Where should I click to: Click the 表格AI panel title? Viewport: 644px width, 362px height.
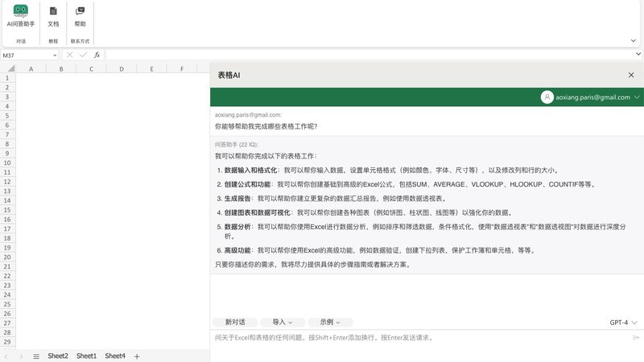[x=229, y=75]
